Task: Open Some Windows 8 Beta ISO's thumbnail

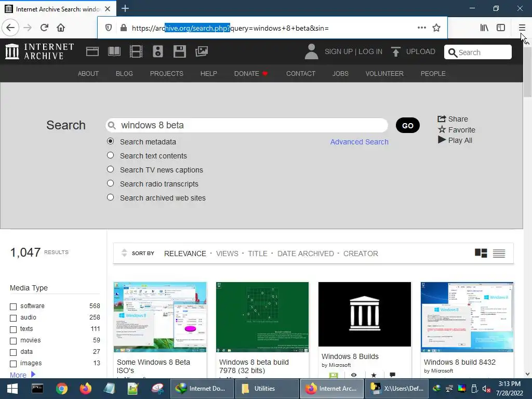Action: pyautogui.click(x=160, y=317)
